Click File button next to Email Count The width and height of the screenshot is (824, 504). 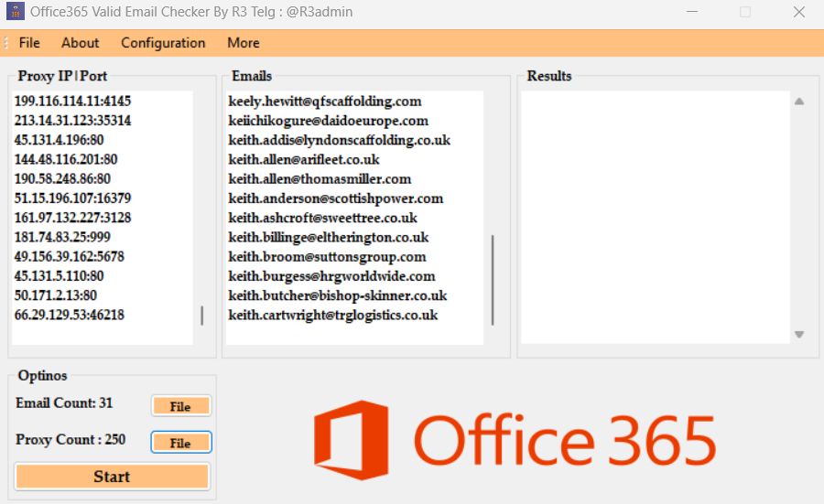click(x=181, y=406)
